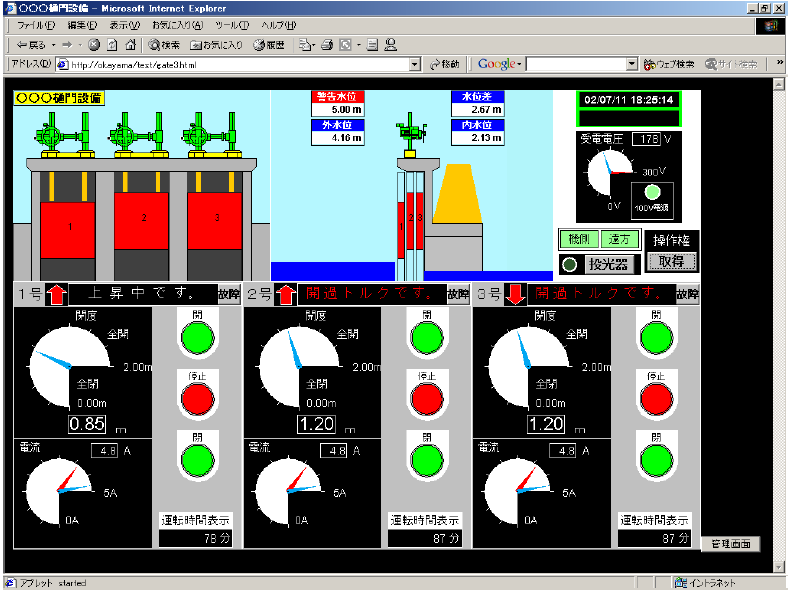The width and height of the screenshot is (789, 591).
Task: Click the Refresh page toolbar icon
Action: click(112, 45)
